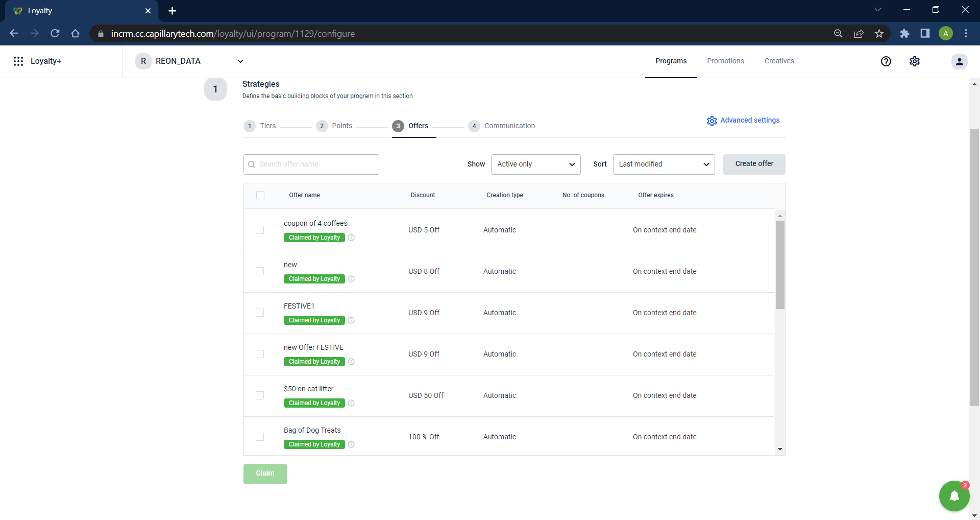Click the share page icon in address bar
This screenshot has height=520, width=980.
click(859, 34)
